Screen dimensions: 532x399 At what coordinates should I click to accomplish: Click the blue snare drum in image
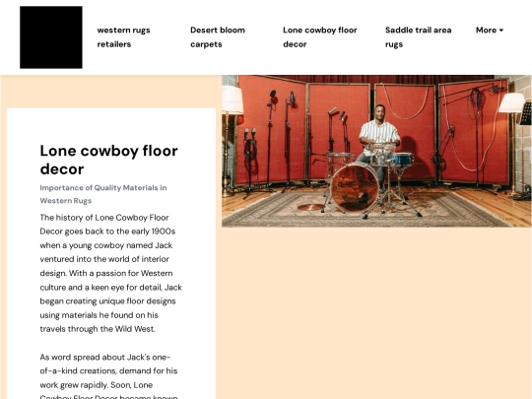coord(401,160)
